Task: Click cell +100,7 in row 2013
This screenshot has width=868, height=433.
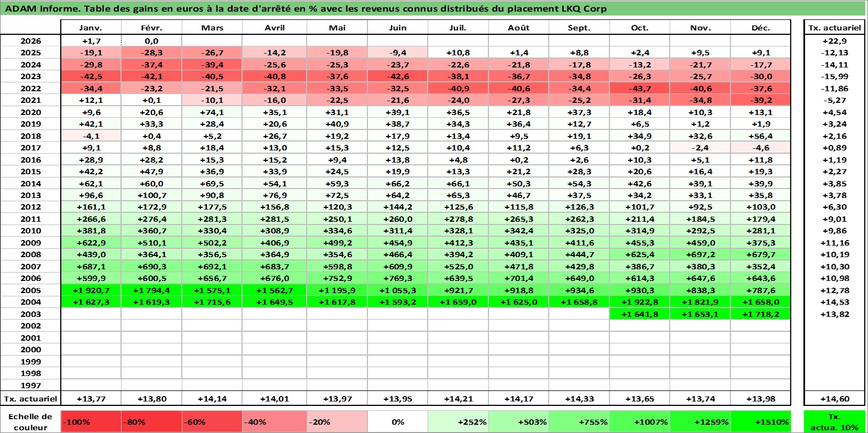Action: coord(151,195)
